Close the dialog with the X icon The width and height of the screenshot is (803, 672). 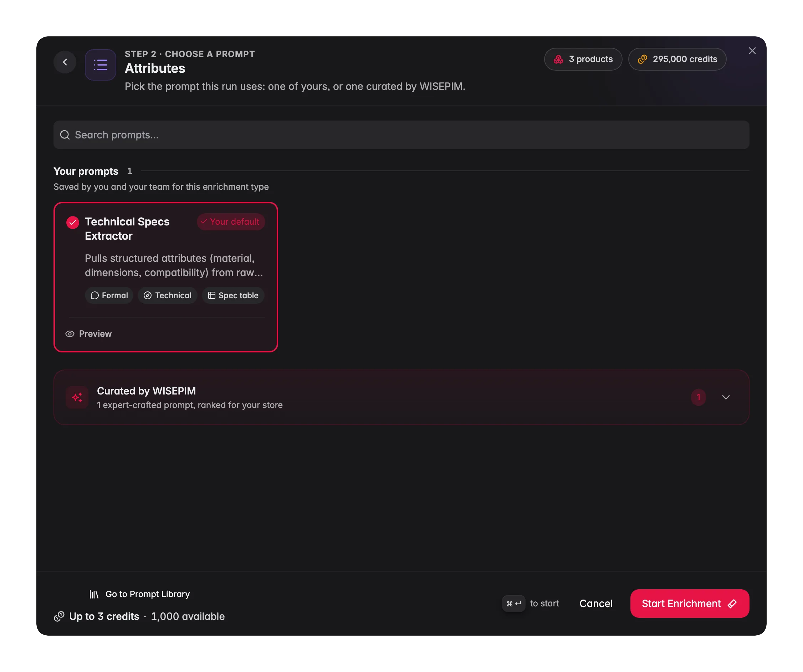point(752,51)
